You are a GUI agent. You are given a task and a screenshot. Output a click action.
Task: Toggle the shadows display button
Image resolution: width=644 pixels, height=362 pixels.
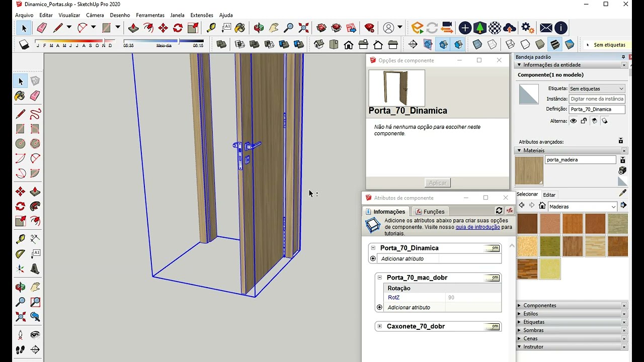(x=24, y=45)
